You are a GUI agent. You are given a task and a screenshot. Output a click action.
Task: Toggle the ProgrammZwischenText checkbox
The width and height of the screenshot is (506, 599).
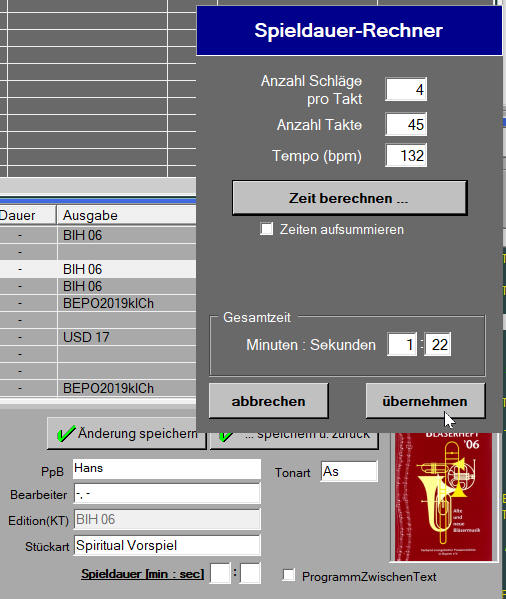click(x=289, y=575)
